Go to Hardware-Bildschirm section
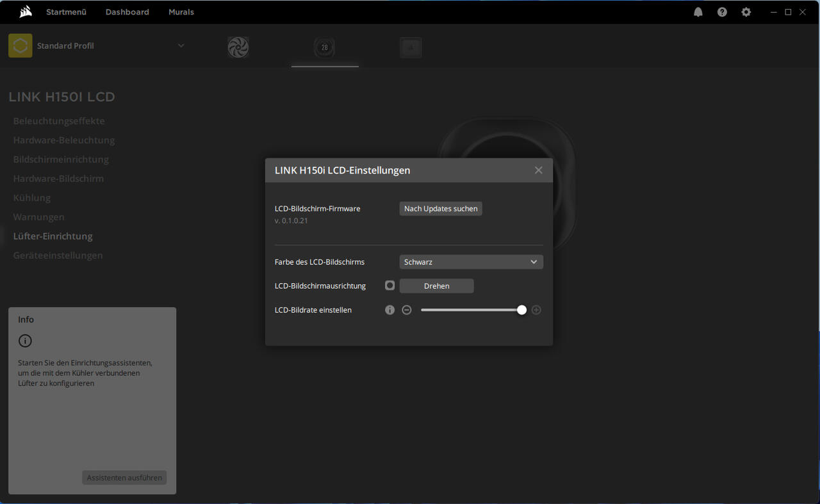Viewport: 820px width, 504px height. pyautogui.click(x=58, y=179)
